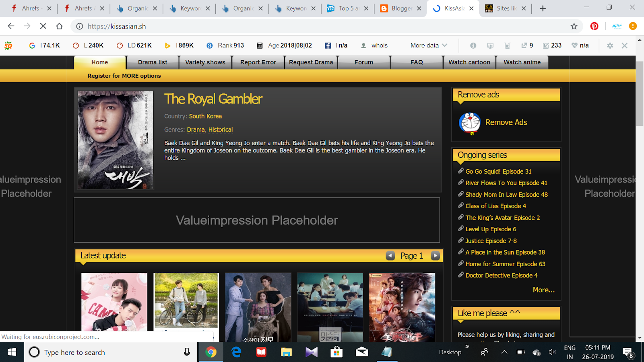This screenshot has width=644, height=362.
Task: View site information for kissasian.sh
Action: pyautogui.click(x=80, y=26)
